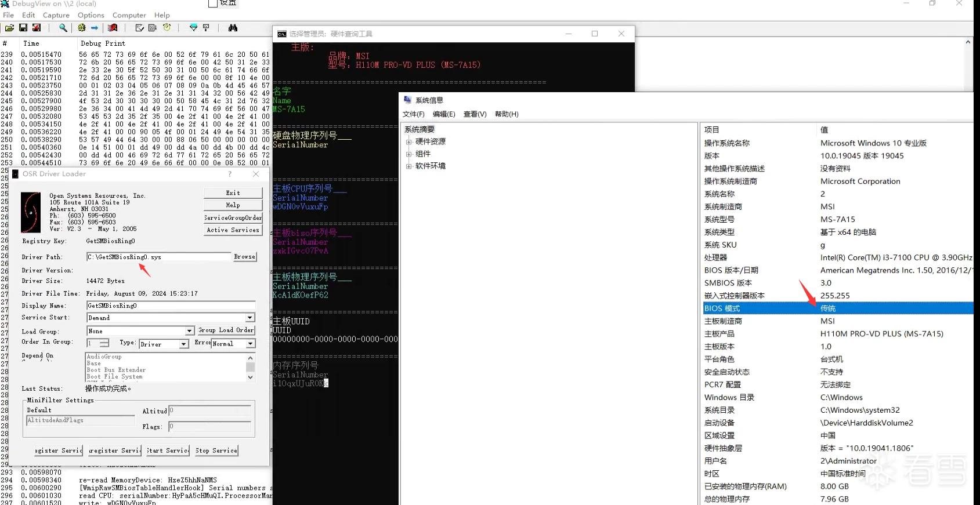980x505 pixels.
Task: Click the Save floppy disk icon in DebugView
Action: [x=23, y=28]
